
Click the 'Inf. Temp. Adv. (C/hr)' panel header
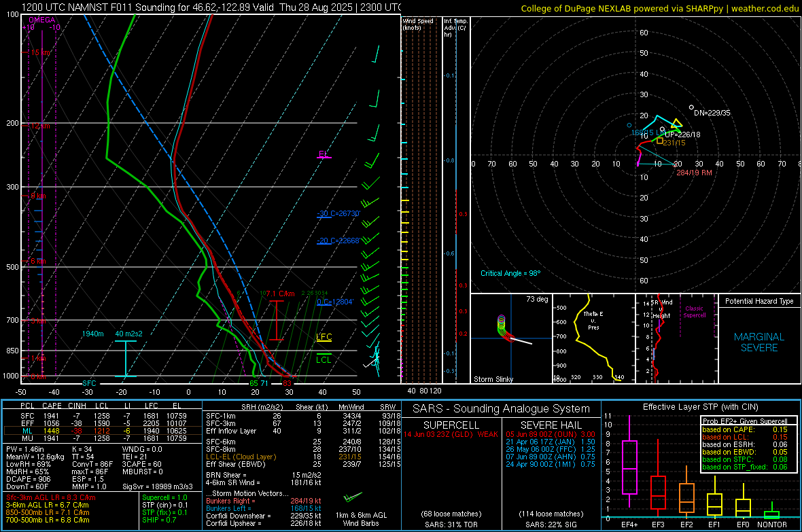click(455, 28)
